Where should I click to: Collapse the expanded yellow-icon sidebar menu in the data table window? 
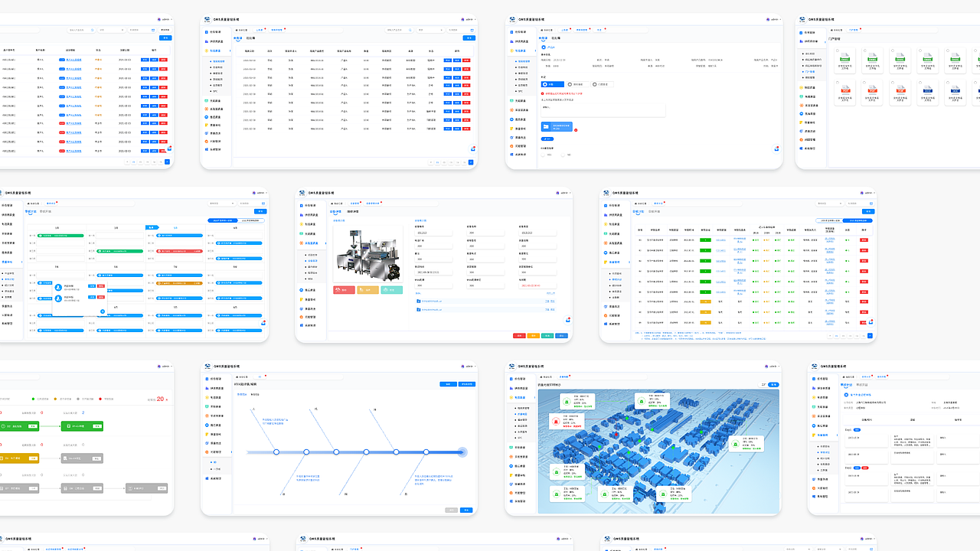pos(217,51)
